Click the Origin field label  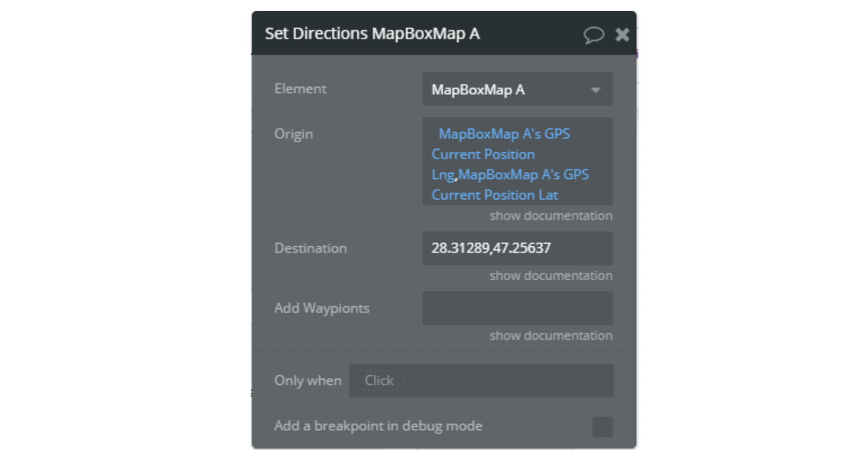pyautogui.click(x=293, y=134)
